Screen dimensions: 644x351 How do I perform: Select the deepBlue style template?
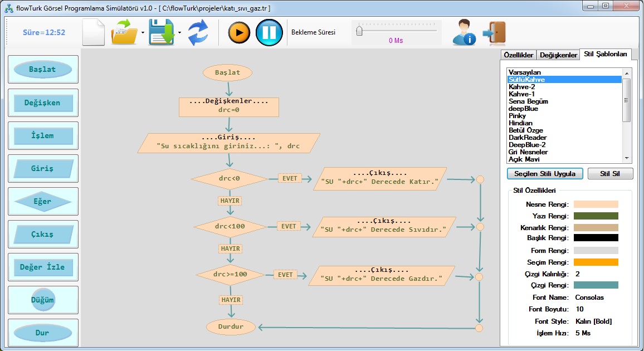click(x=523, y=109)
